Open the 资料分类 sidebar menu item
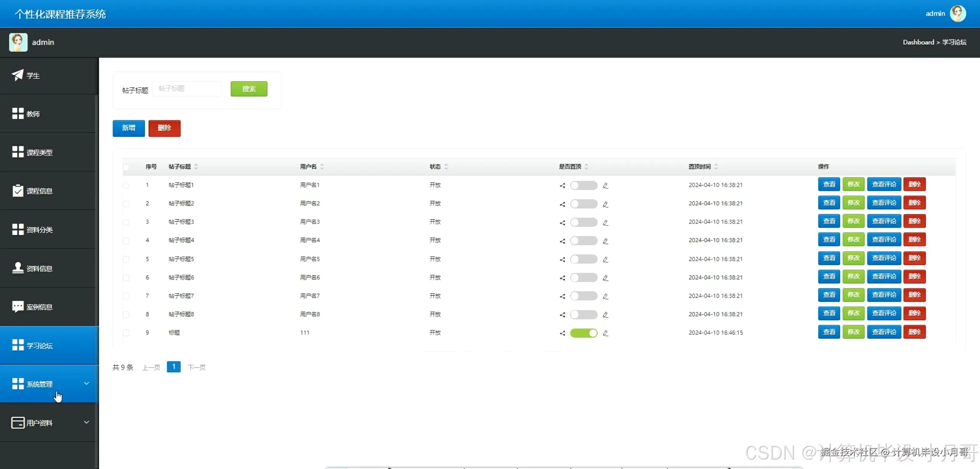The width and height of the screenshot is (980, 469). [39, 230]
